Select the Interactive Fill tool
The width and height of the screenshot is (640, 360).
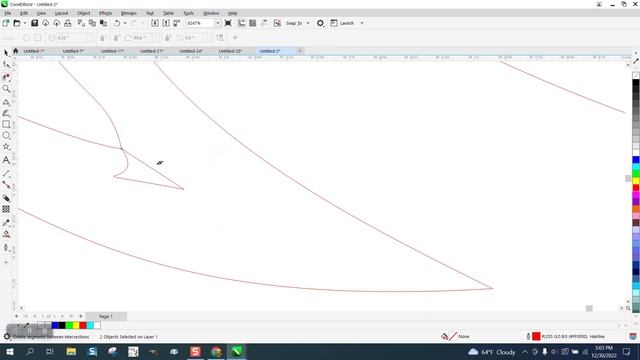pyautogui.click(x=6, y=234)
